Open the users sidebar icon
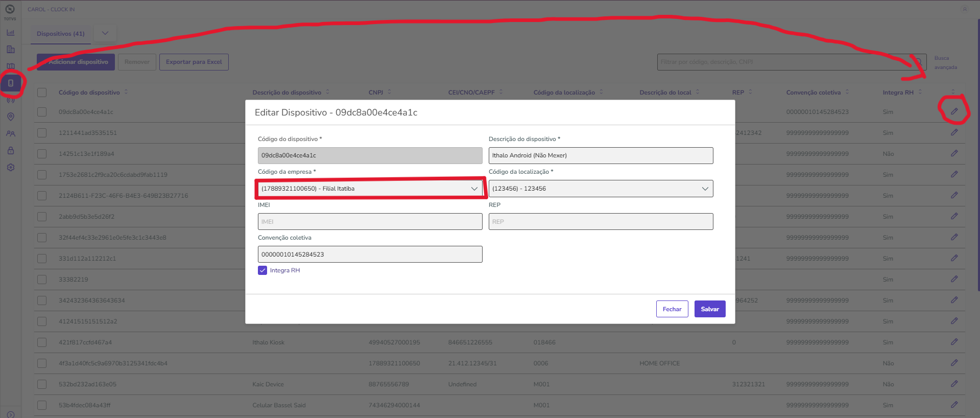 pyautogui.click(x=11, y=134)
